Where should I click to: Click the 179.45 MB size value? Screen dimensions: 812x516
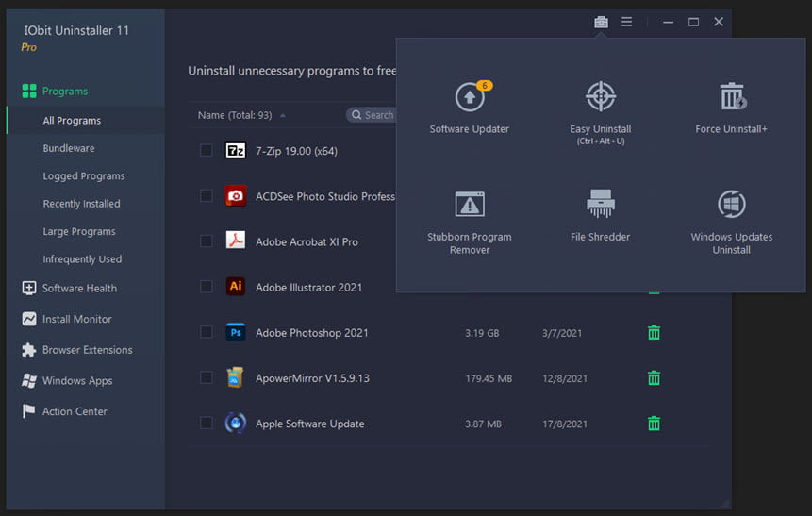pyautogui.click(x=489, y=378)
